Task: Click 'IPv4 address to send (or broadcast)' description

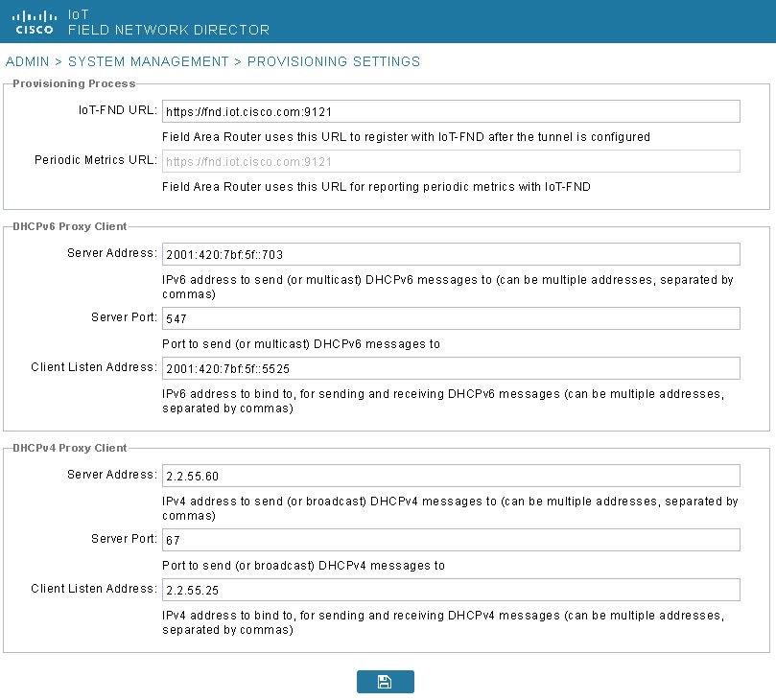Action: 451,508
